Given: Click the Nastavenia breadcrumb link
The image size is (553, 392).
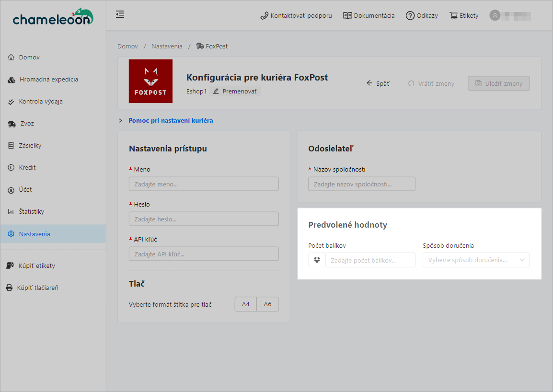Looking at the screenshot, I should coord(167,46).
